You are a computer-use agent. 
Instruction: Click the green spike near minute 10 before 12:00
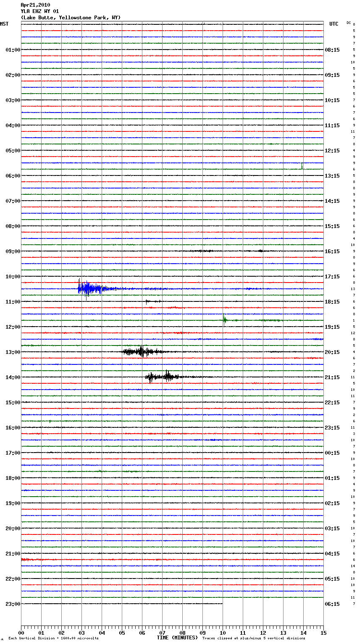(x=224, y=319)
